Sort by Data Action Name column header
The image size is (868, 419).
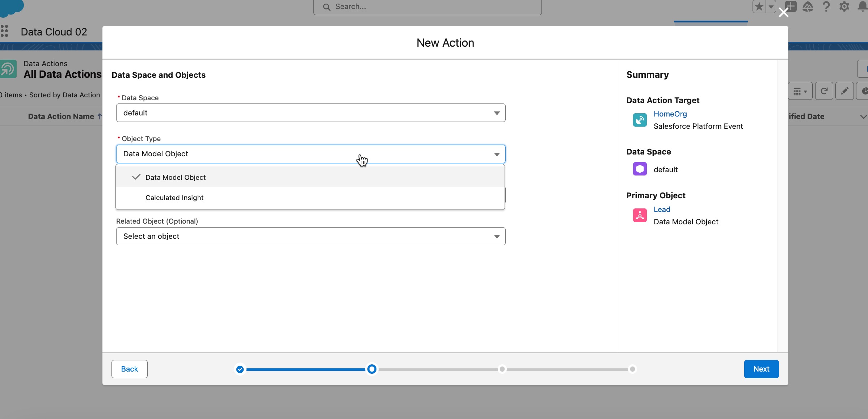click(x=64, y=117)
